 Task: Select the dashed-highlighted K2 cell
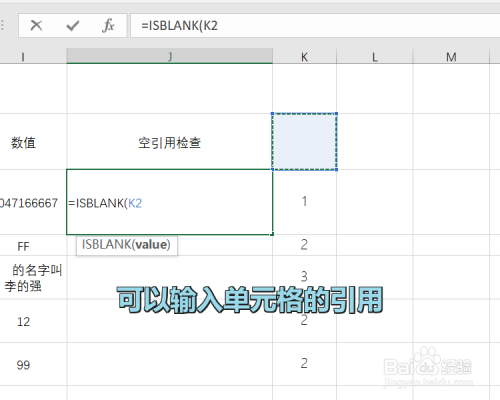click(304, 142)
